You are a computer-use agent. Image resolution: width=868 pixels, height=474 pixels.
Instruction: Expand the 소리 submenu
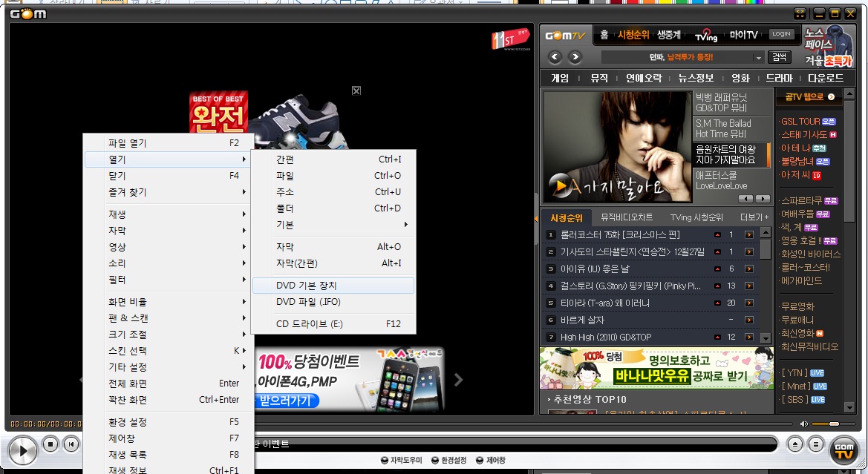point(170,263)
